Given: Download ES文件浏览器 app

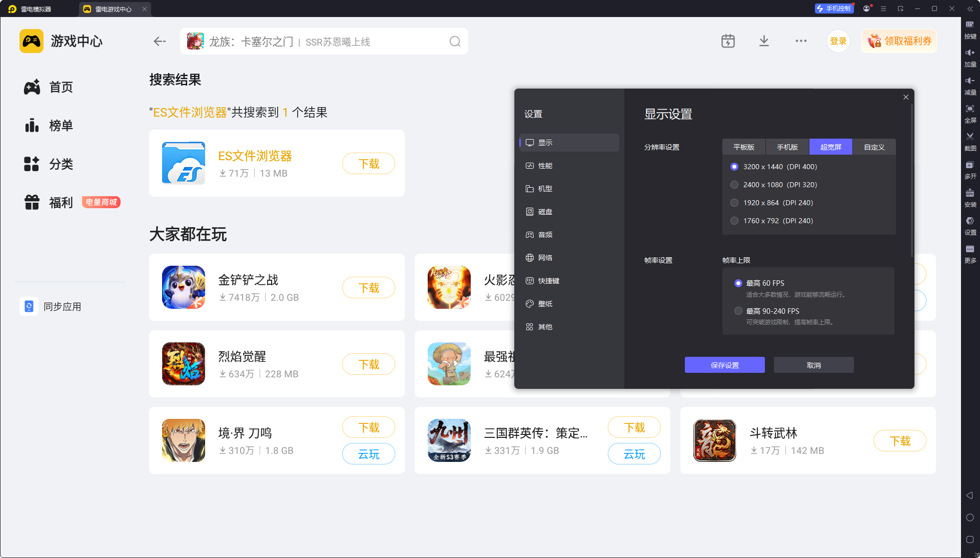Looking at the screenshot, I should tap(369, 164).
